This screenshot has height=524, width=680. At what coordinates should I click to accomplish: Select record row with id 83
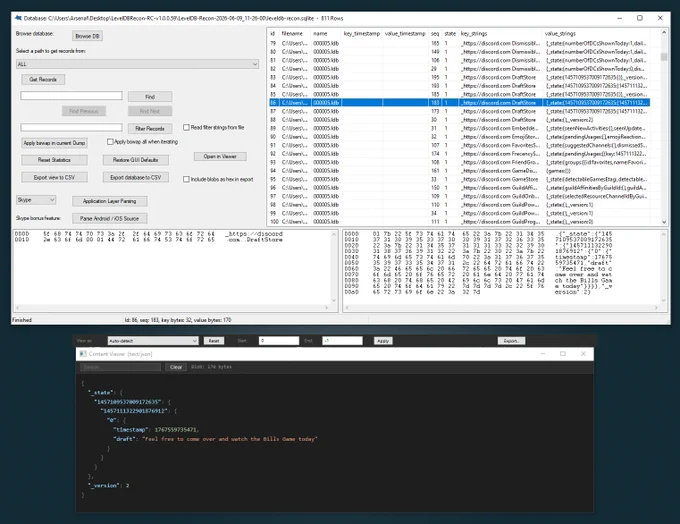[459, 77]
